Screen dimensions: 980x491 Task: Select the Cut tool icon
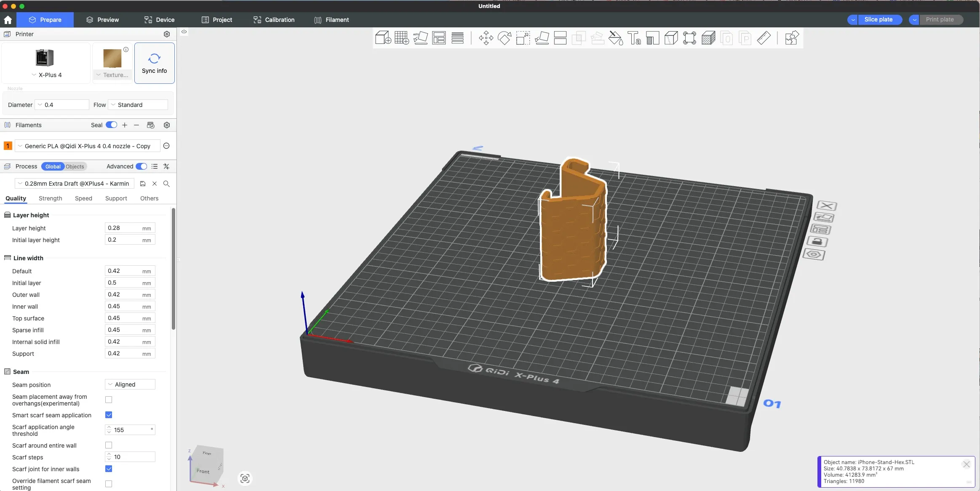click(560, 38)
